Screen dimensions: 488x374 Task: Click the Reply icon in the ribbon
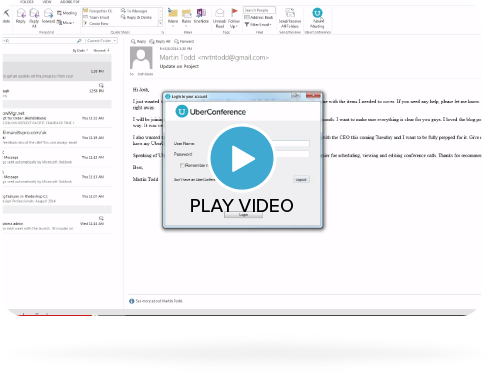(x=21, y=16)
